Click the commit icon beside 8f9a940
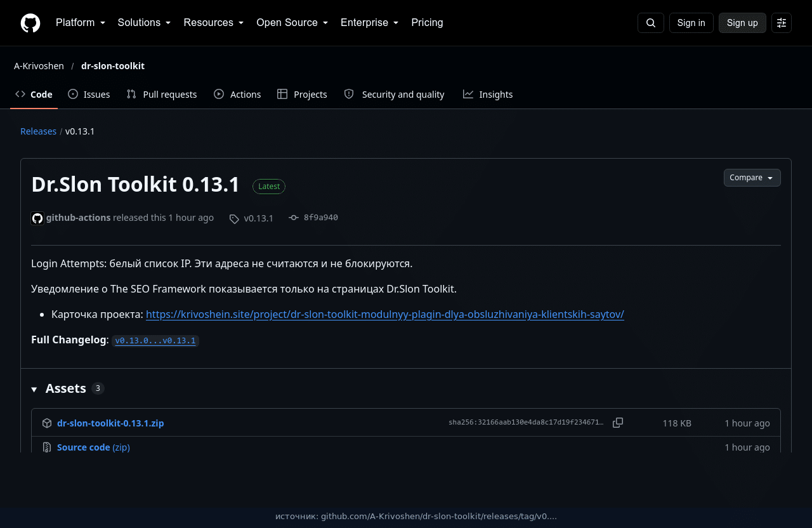This screenshot has height=528, width=812. pyautogui.click(x=294, y=218)
